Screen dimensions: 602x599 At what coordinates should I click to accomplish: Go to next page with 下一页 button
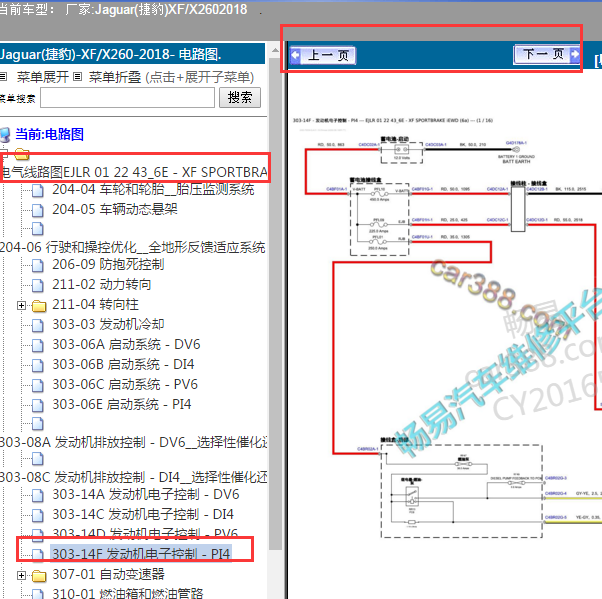pyautogui.click(x=547, y=54)
